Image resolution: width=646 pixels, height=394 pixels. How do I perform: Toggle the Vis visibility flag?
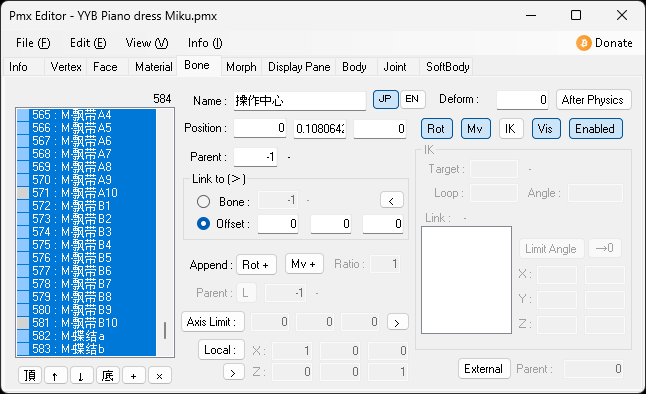[545, 129]
